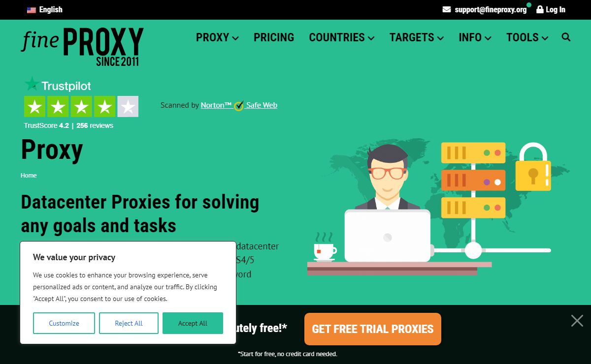Image resolution: width=591 pixels, height=364 pixels.
Task: Open the TOOLS navigation menu
Action: 527,37
